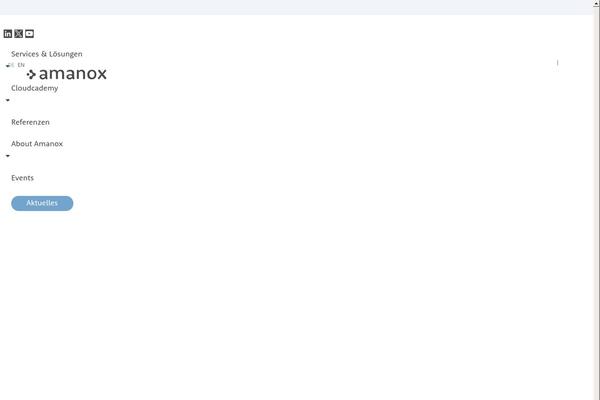Image resolution: width=600 pixels, height=400 pixels.
Task: Click the amanox logo arrow symbol
Action: point(31,74)
